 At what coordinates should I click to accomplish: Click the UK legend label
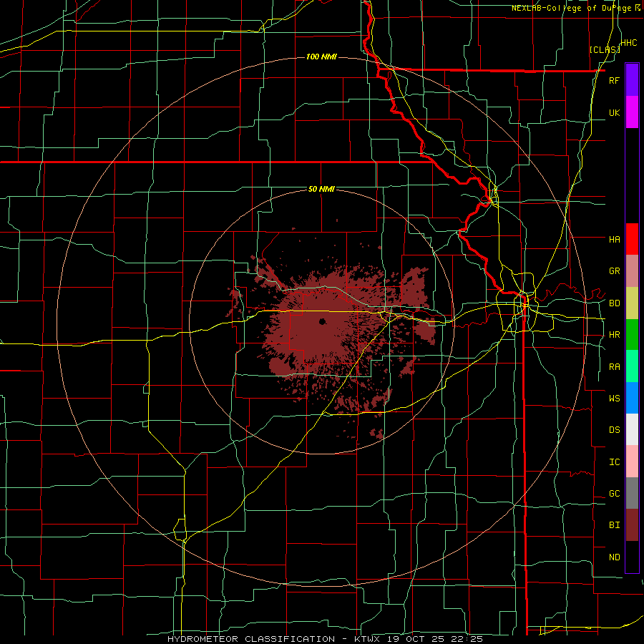614,112
